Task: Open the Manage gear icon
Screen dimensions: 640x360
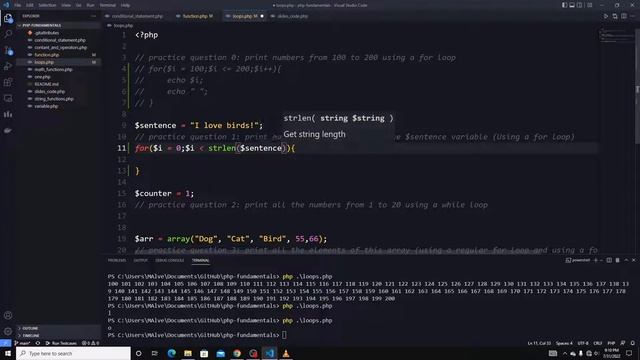Action: click(x=8, y=331)
